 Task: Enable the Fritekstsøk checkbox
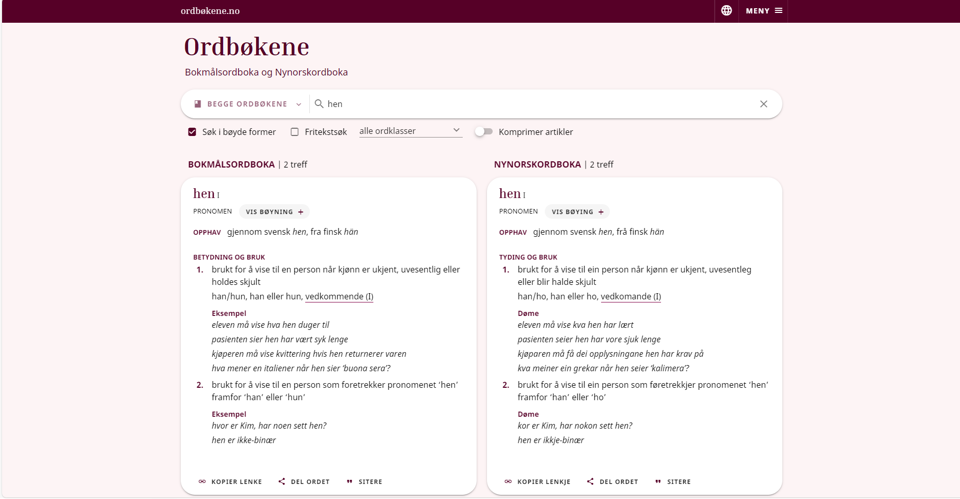[295, 132]
